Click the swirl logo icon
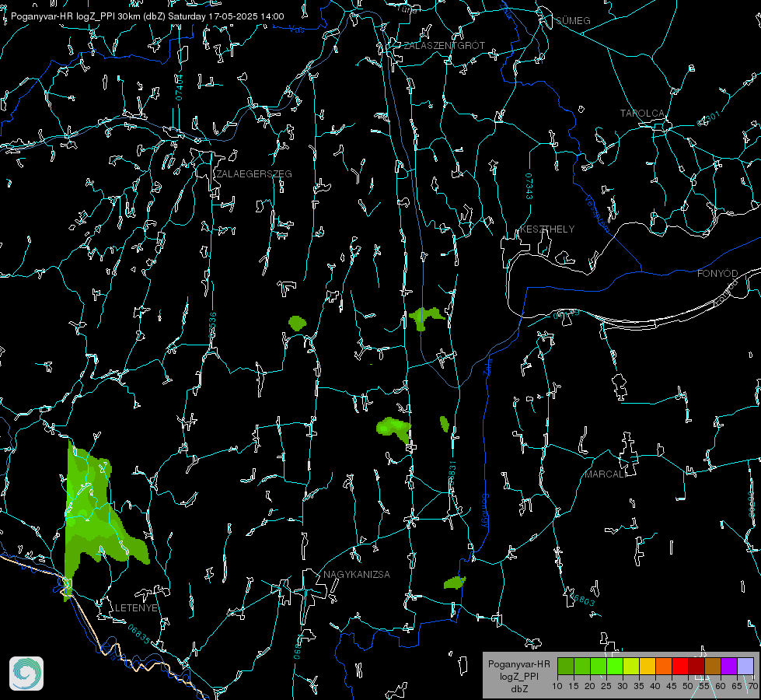 [x=26, y=674]
